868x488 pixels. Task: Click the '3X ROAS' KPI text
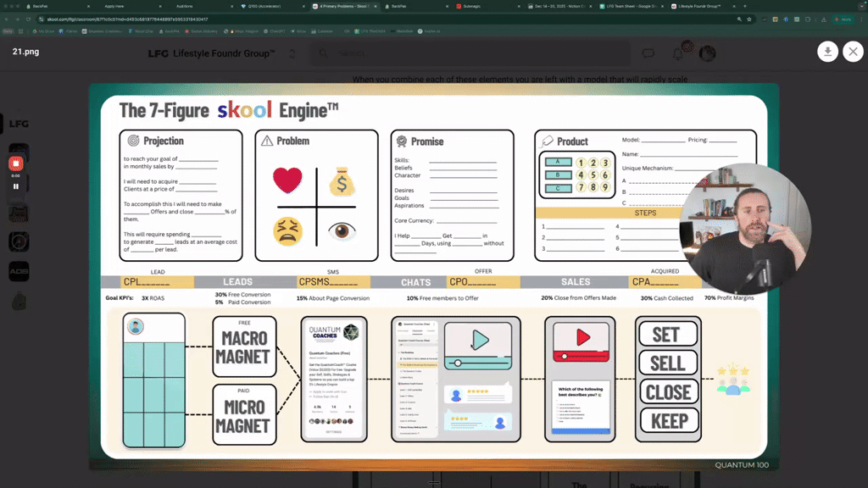(x=153, y=298)
